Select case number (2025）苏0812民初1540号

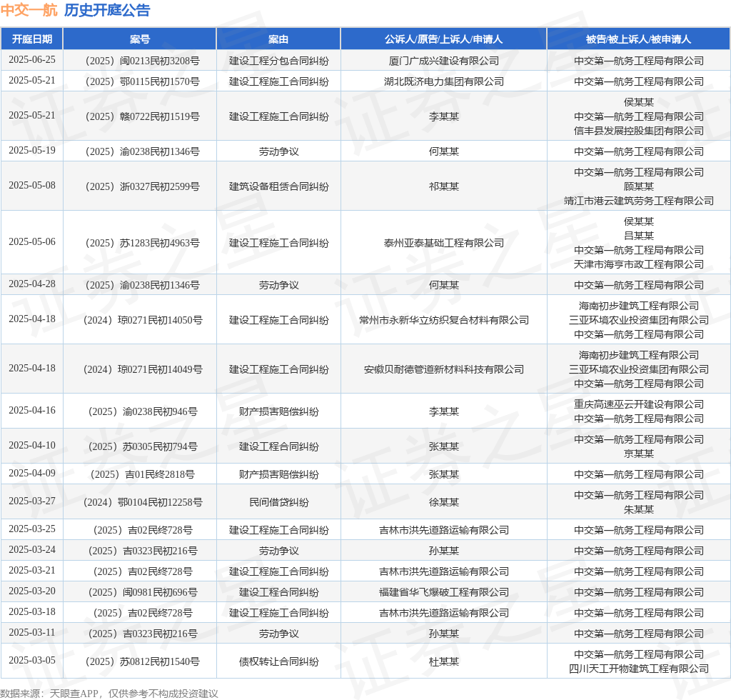click(x=142, y=661)
